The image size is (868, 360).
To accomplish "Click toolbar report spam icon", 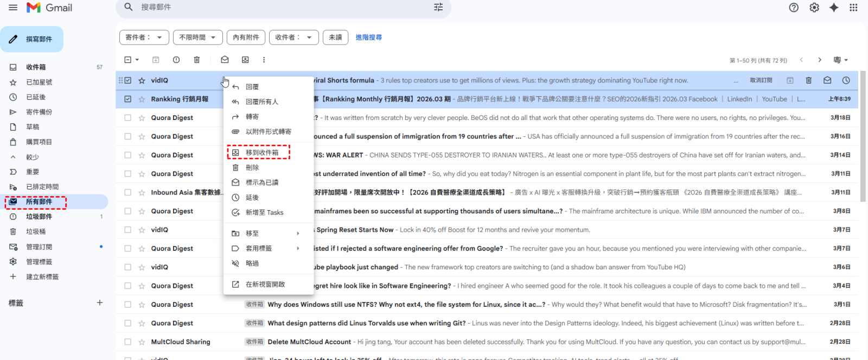I will (176, 60).
